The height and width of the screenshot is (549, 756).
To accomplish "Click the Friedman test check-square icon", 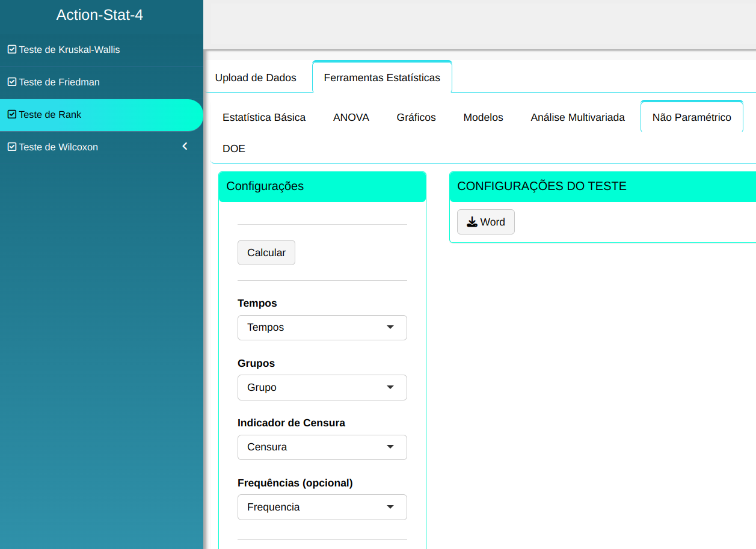I will point(11,82).
